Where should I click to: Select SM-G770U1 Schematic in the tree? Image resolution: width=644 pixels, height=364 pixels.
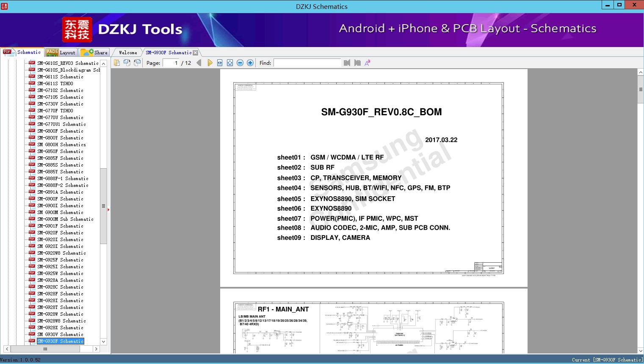61,124
